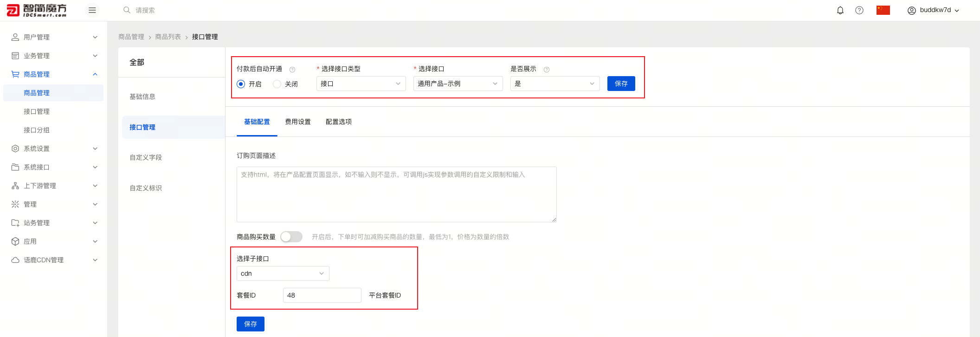980x337 pixels.
Task: Click 商品列表 breadcrumb link
Action: pyautogui.click(x=168, y=37)
